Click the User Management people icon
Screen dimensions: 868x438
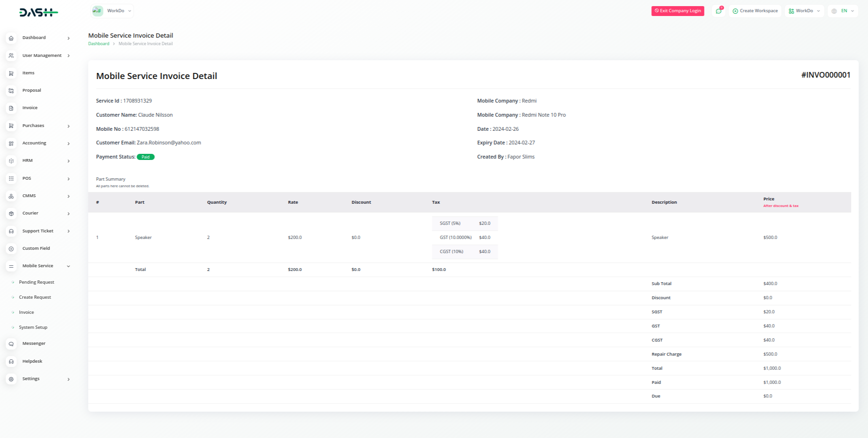(11, 56)
